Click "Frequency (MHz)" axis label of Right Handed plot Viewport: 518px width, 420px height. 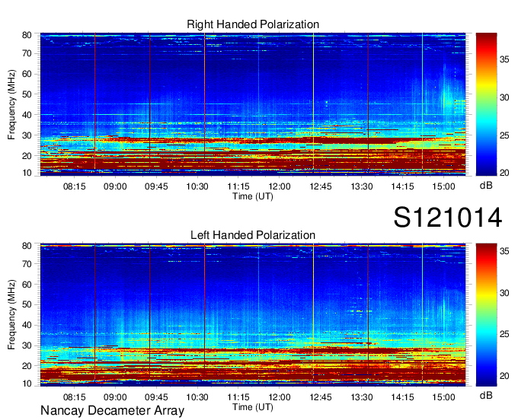pos(11,104)
